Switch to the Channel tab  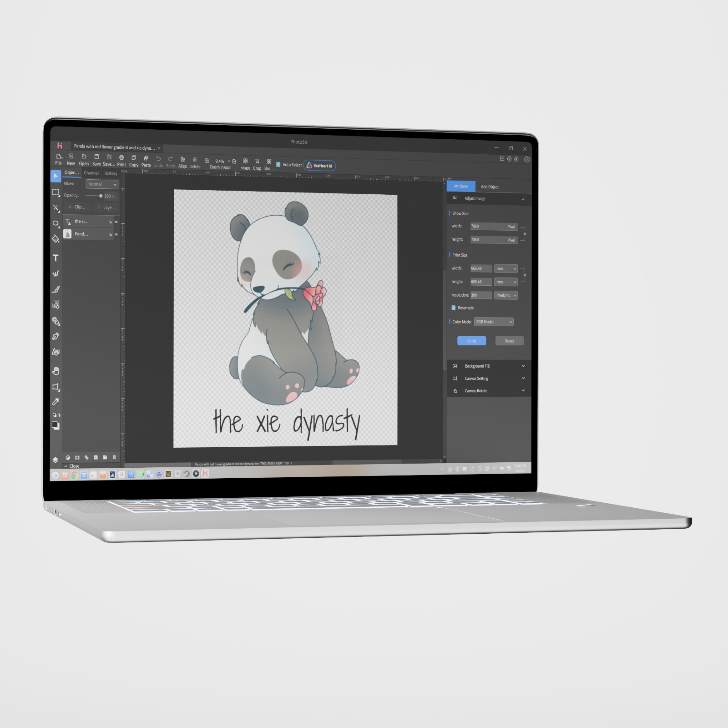(91, 173)
